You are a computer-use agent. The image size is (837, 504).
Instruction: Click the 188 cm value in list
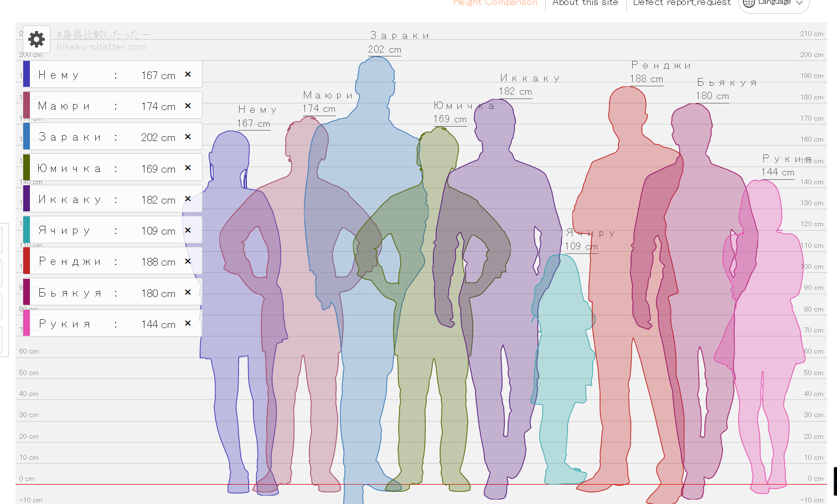(x=158, y=262)
